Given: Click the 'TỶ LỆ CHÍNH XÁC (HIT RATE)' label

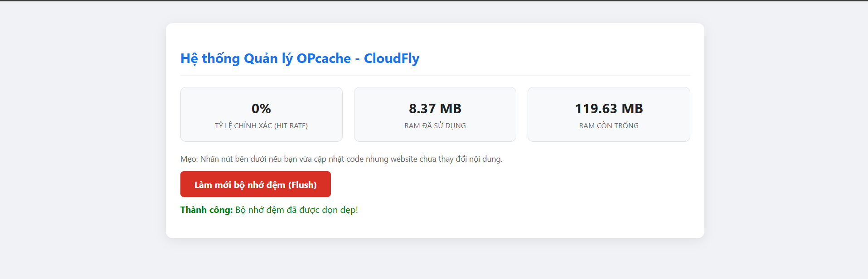Looking at the screenshot, I should pyautogui.click(x=261, y=126).
